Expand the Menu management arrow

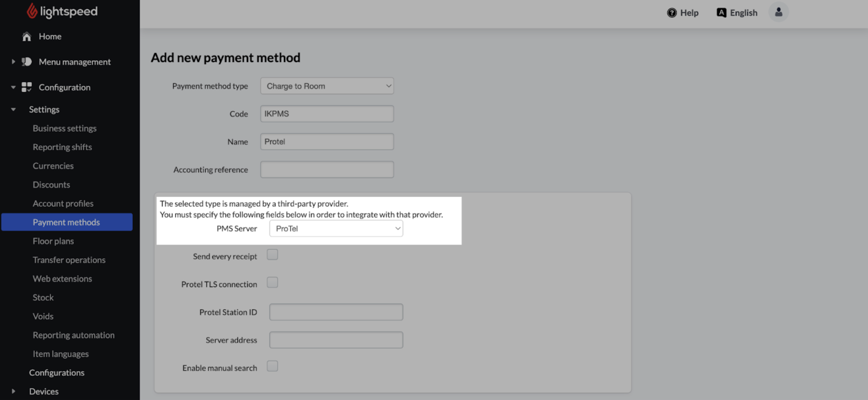pyautogui.click(x=13, y=62)
